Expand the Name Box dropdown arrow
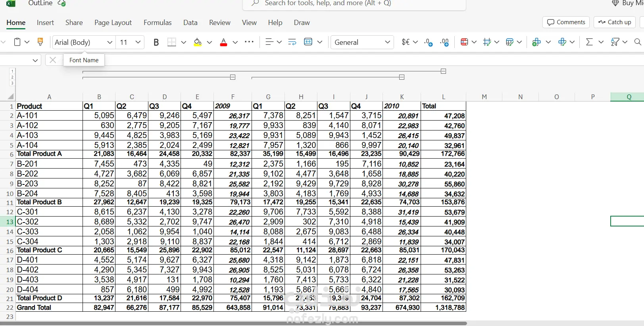This screenshot has height=326, width=644. click(x=35, y=60)
